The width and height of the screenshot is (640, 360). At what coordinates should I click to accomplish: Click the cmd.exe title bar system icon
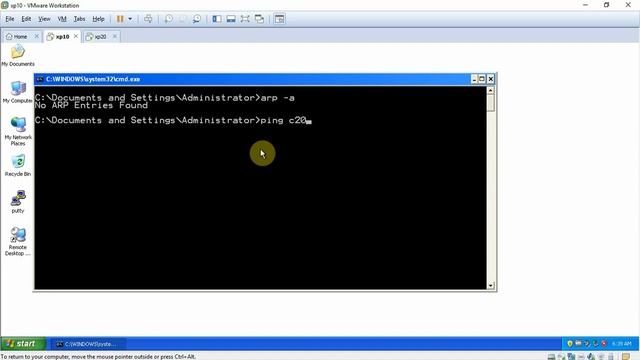[x=40, y=79]
